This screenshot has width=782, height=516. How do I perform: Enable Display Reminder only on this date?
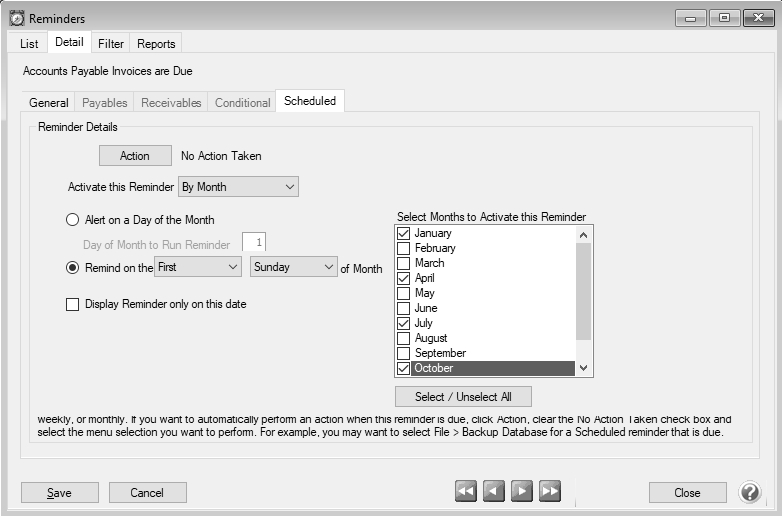(x=72, y=304)
